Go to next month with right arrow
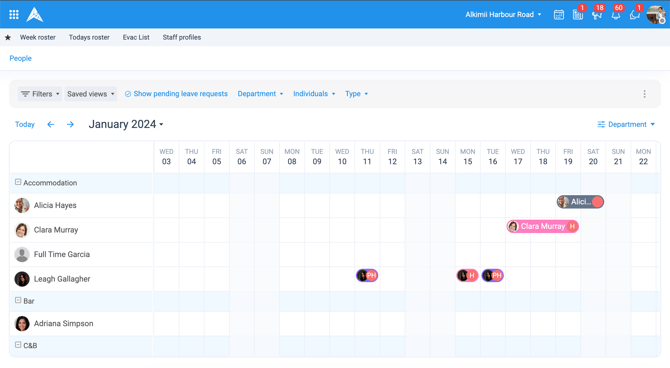670x368 pixels. coord(71,124)
